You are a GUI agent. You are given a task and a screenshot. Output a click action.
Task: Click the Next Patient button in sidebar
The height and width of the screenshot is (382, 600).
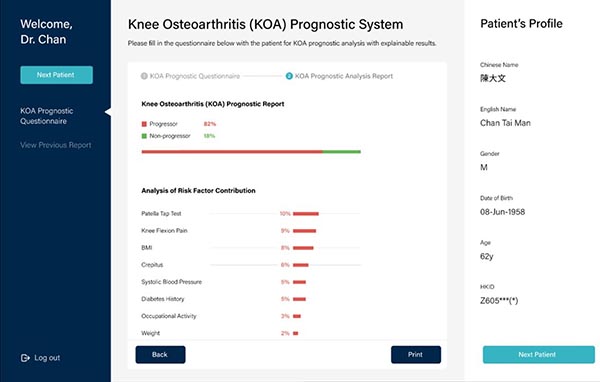click(x=57, y=75)
